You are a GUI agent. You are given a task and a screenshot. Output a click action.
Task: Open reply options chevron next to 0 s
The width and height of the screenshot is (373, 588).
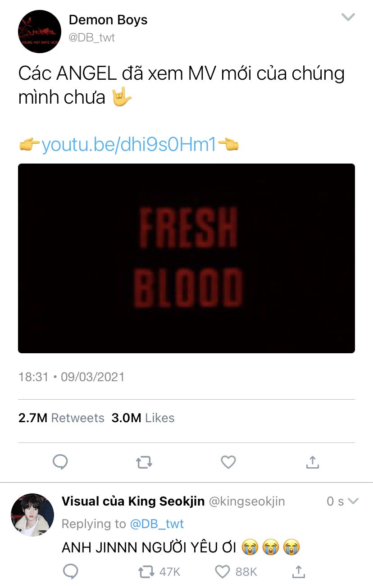point(353,501)
